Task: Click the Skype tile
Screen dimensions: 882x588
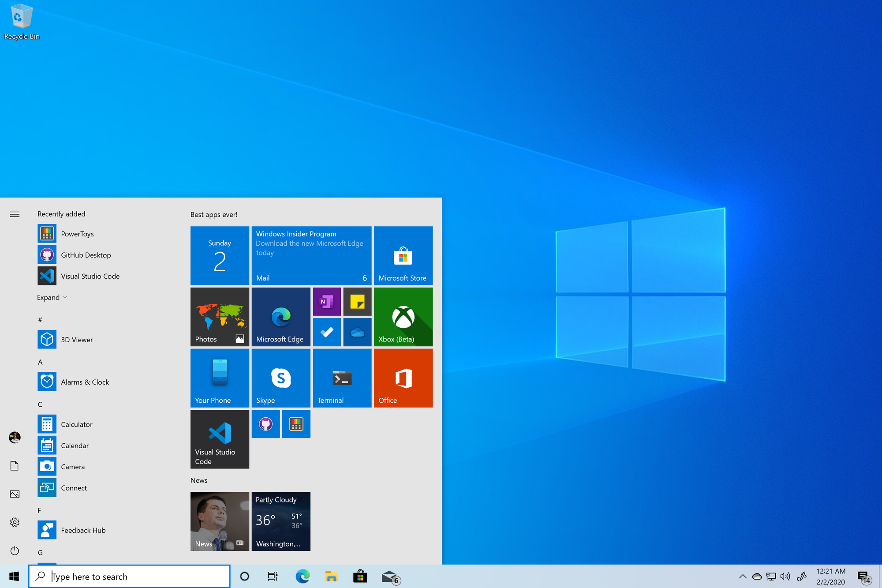Action: coord(281,378)
